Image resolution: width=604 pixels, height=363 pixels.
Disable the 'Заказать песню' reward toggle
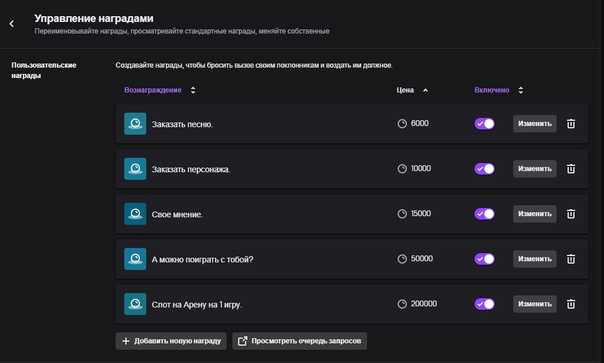pyautogui.click(x=484, y=124)
